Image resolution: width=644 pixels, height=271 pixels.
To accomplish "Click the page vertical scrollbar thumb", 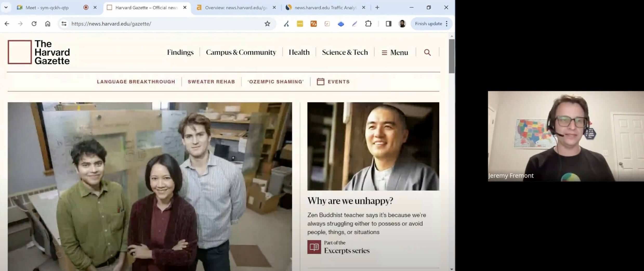I will pyautogui.click(x=452, y=56).
